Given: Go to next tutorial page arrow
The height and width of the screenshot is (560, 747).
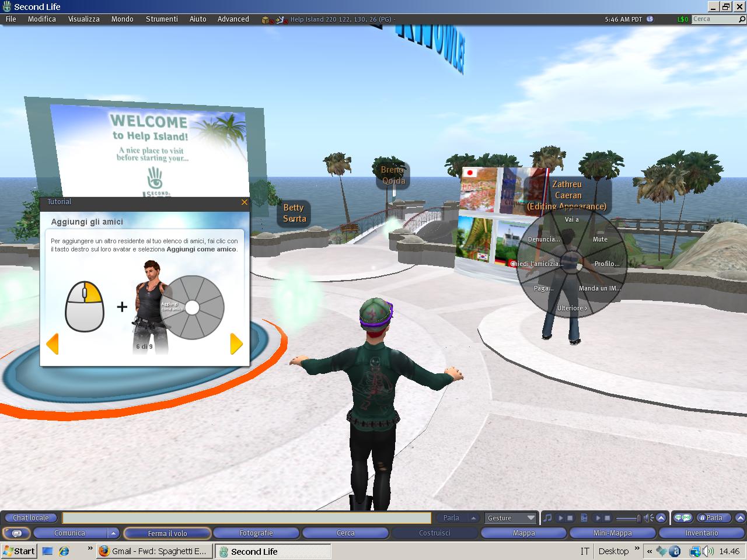Looking at the screenshot, I should (236, 344).
